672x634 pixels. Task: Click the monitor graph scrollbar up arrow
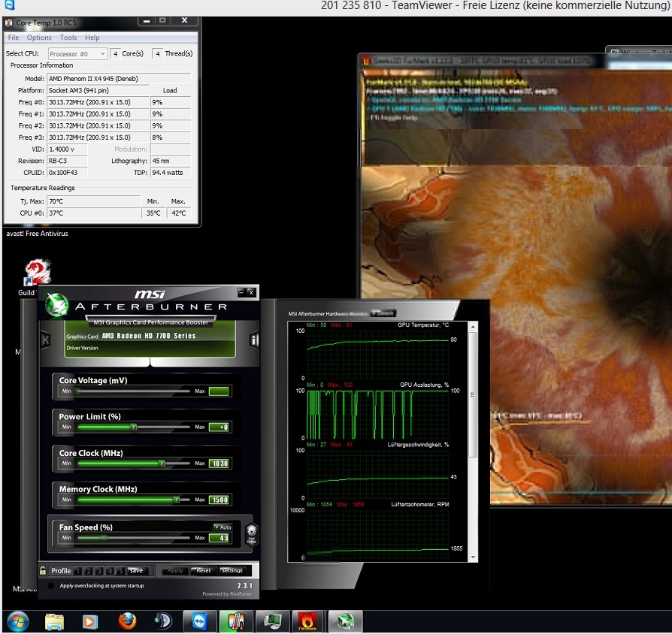point(473,328)
